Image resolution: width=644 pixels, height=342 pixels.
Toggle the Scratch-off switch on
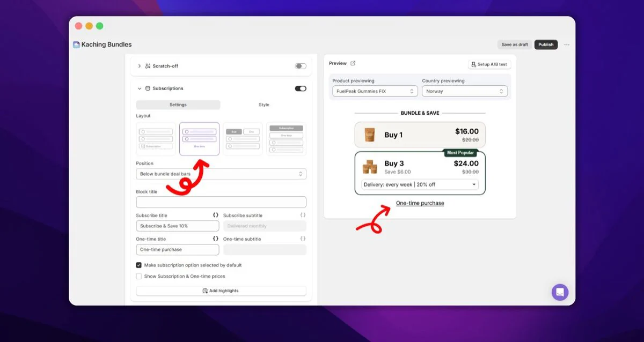click(x=301, y=66)
